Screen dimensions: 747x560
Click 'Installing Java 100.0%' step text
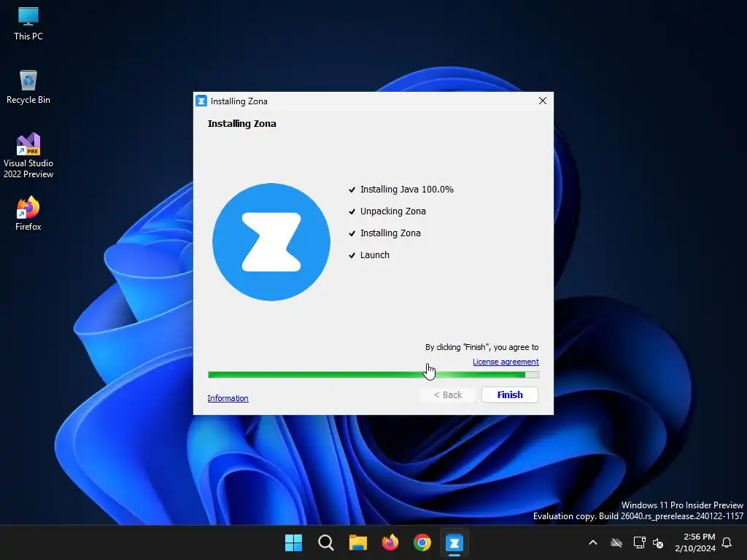tap(407, 190)
